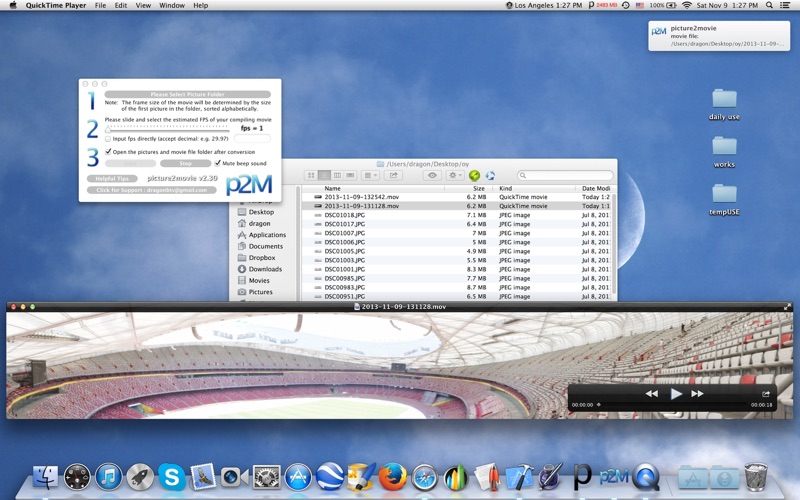The height and width of the screenshot is (500, 800).
Task: Open Launchpad rocket icon in Dock
Action: pos(140,477)
